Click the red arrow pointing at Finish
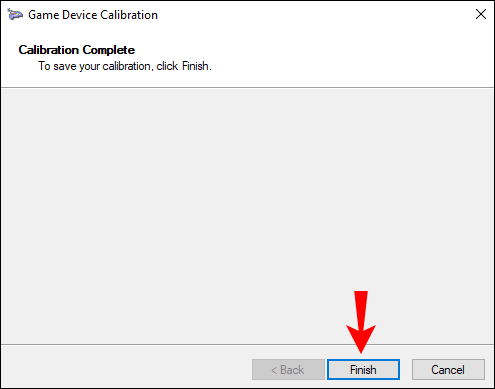This screenshot has height=389, width=495. pos(361,322)
